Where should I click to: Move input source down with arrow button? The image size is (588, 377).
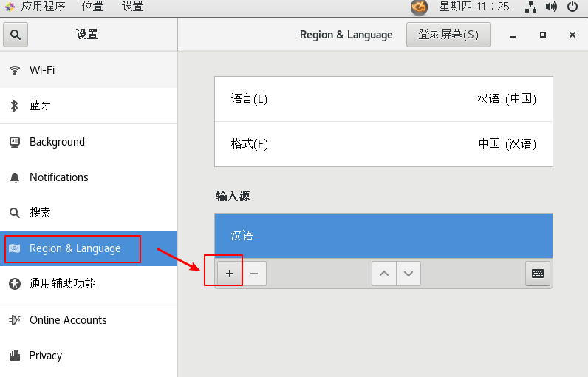coord(408,274)
